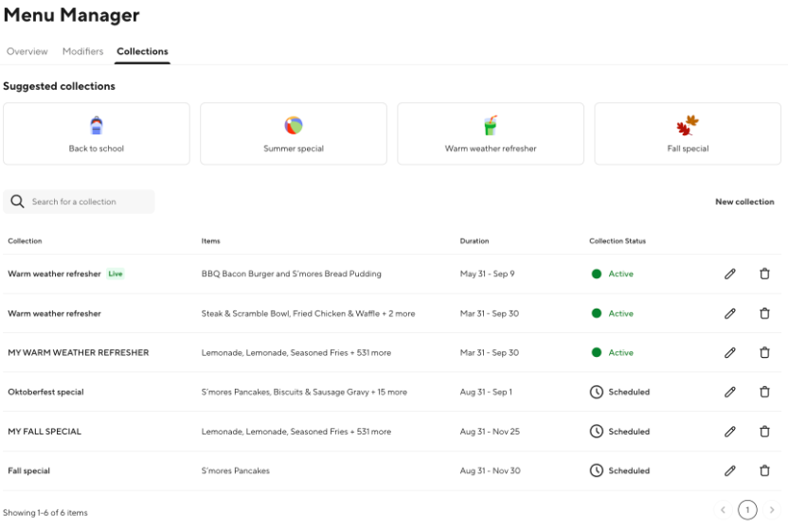
Task: Edit MY WARM WEATHER REFRESHER collection
Action: pyautogui.click(x=729, y=353)
